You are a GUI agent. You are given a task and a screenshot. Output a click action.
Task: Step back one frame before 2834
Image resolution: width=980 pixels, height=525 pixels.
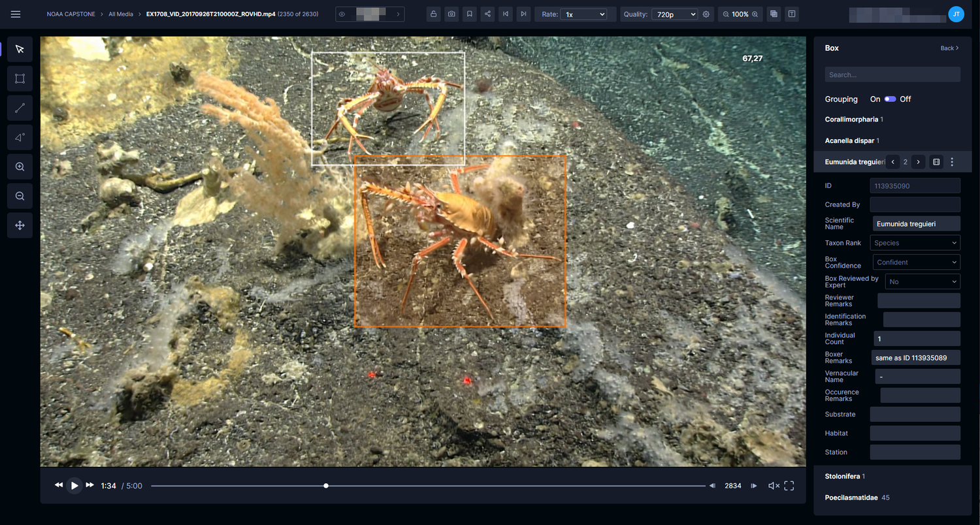[712, 486]
